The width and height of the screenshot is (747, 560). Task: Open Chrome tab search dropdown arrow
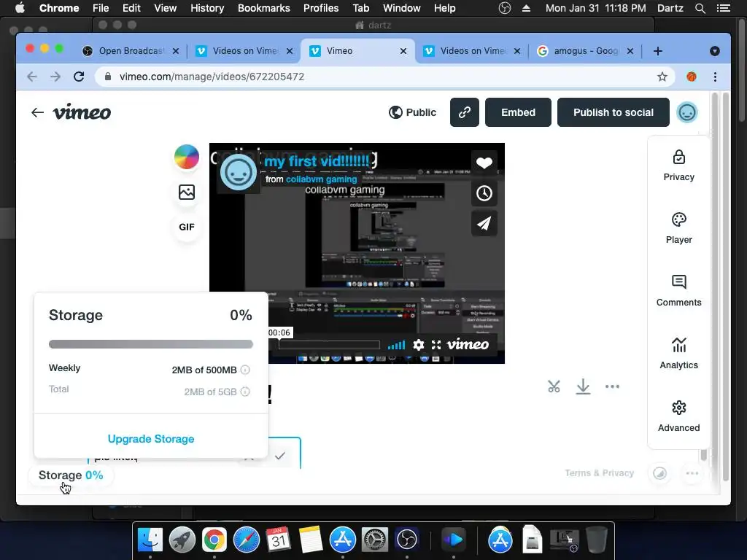[715, 51]
